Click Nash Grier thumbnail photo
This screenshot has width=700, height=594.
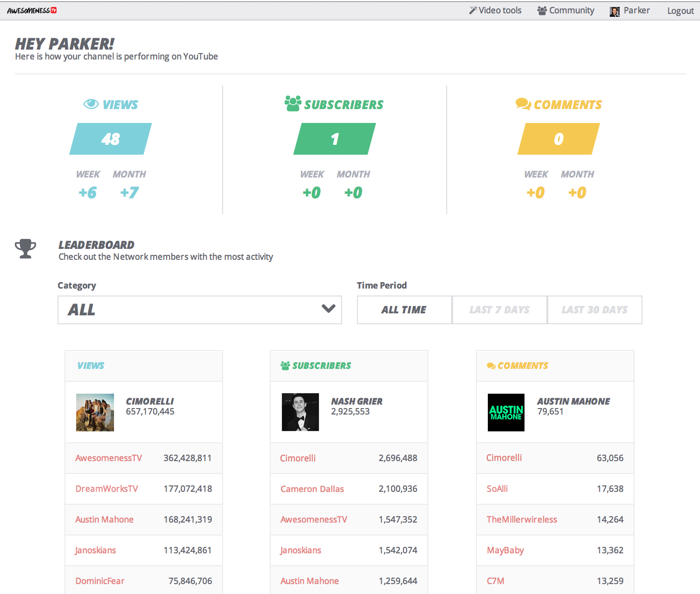tap(300, 412)
